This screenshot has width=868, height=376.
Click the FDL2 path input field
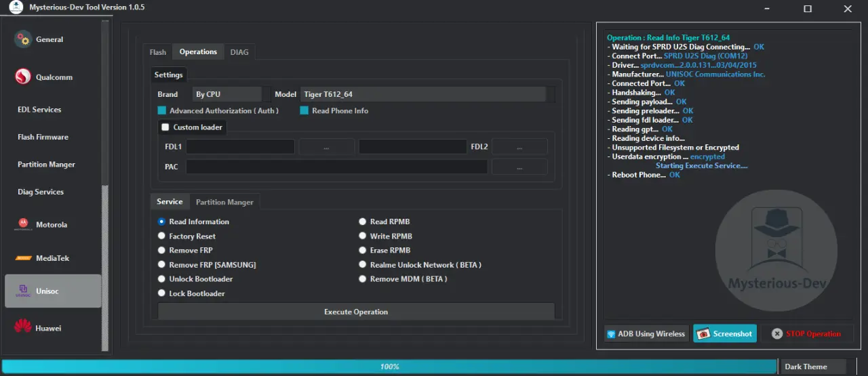pos(413,146)
